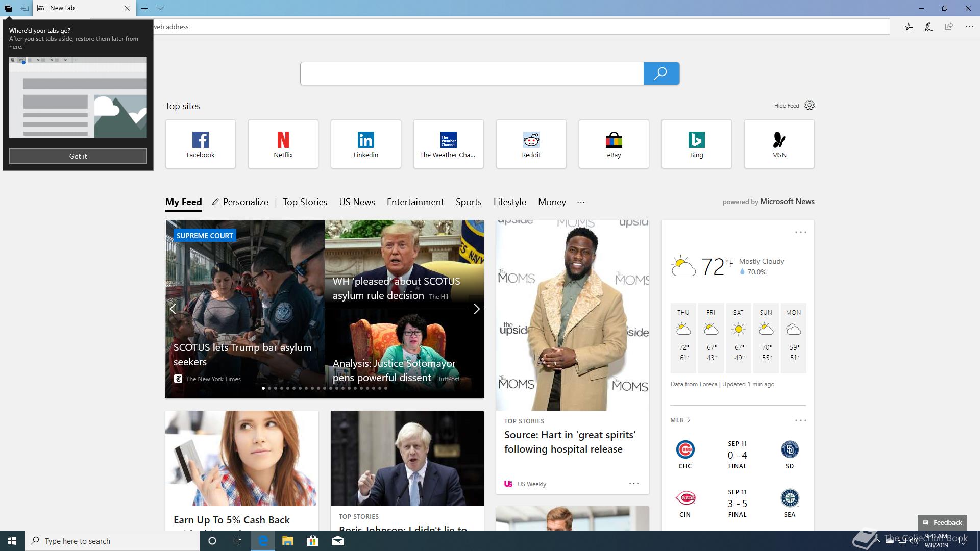Switch to Money tab
The image size is (980, 551).
coord(552,202)
